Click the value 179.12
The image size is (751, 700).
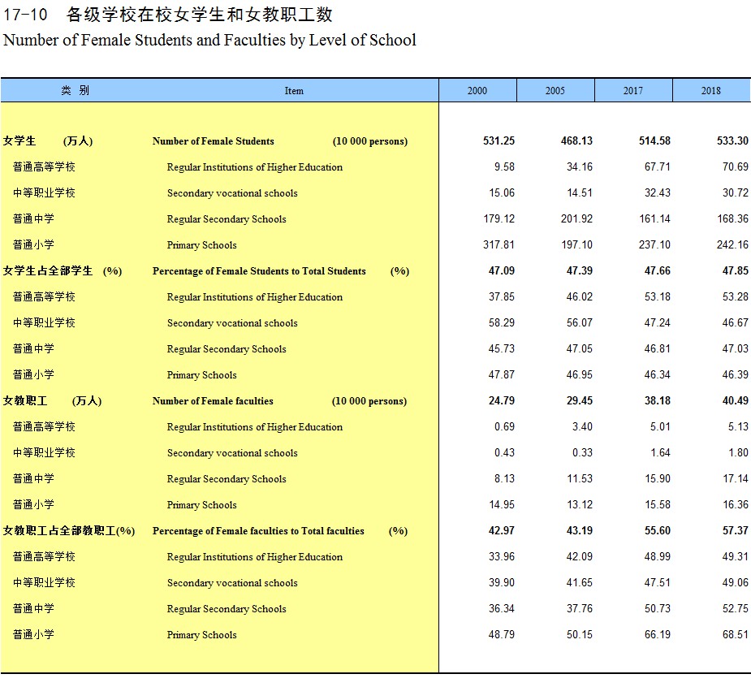(499, 219)
